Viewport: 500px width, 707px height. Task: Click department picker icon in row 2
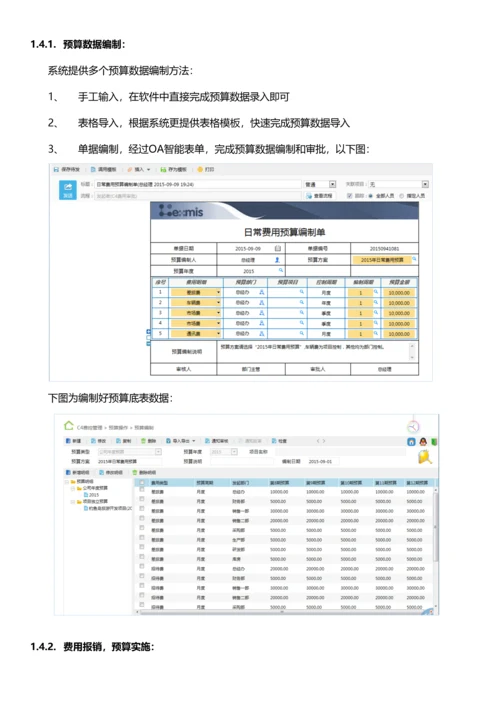coord(261,303)
